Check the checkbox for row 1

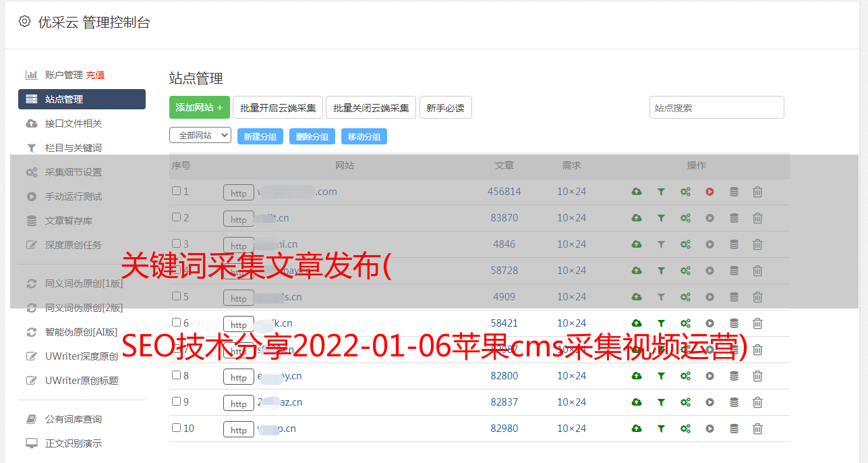tap(177, 191)
